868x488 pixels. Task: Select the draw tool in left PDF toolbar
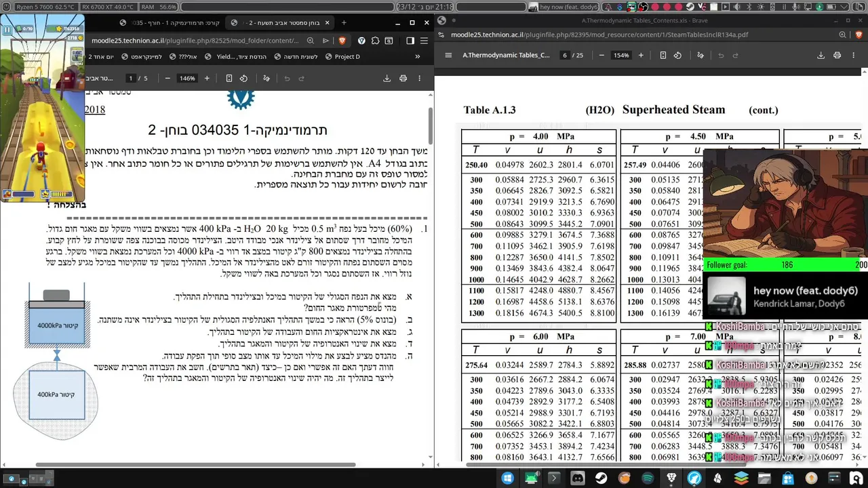pyautogui.click(x=266, y=79)
